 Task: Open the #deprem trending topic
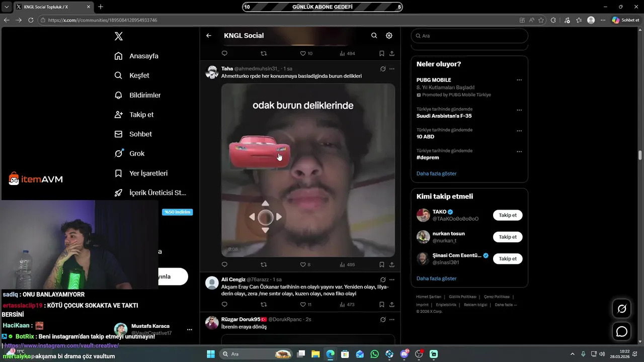pyautogui.click(x=428, y=157)
